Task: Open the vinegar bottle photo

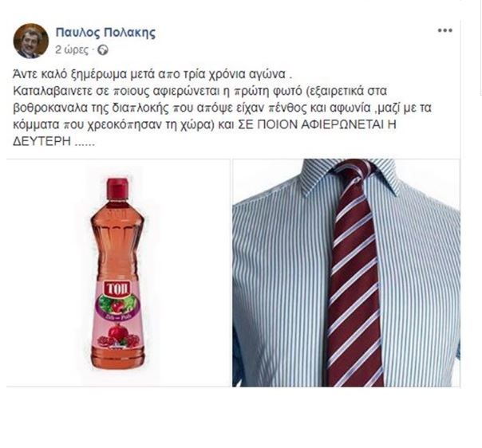Action: pos(118,273)
